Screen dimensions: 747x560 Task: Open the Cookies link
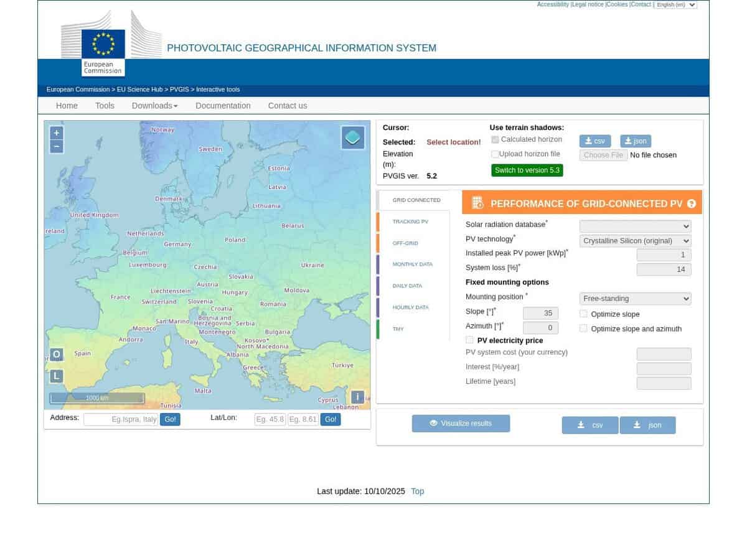(x=617, y=4)
